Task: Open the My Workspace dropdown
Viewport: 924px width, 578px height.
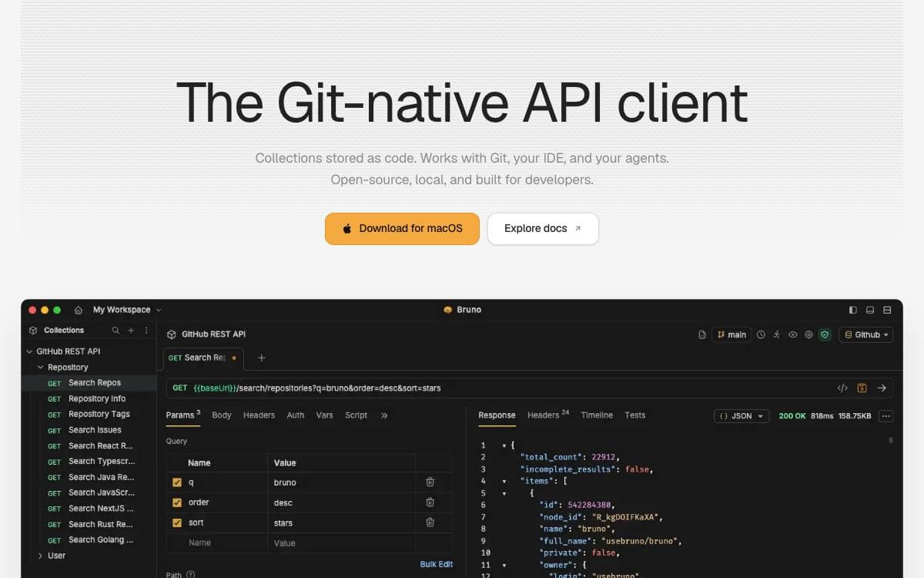Action: (127, 310)
